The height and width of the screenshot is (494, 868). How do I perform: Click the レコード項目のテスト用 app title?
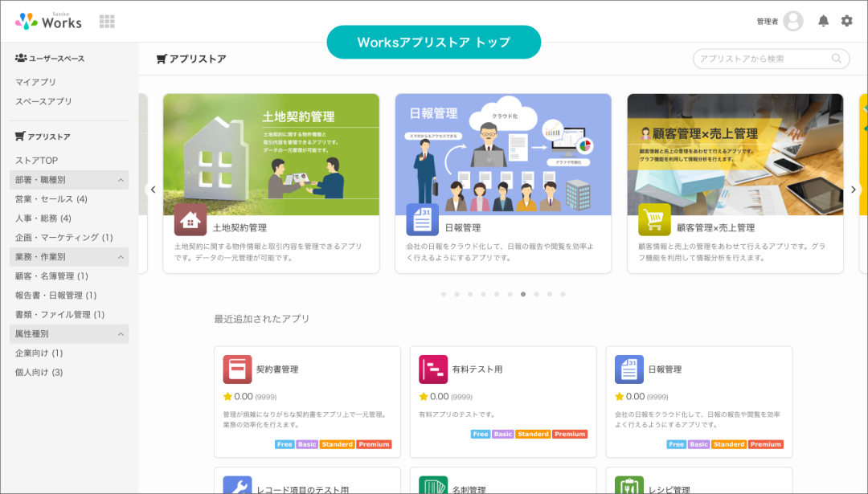point(302,489)
